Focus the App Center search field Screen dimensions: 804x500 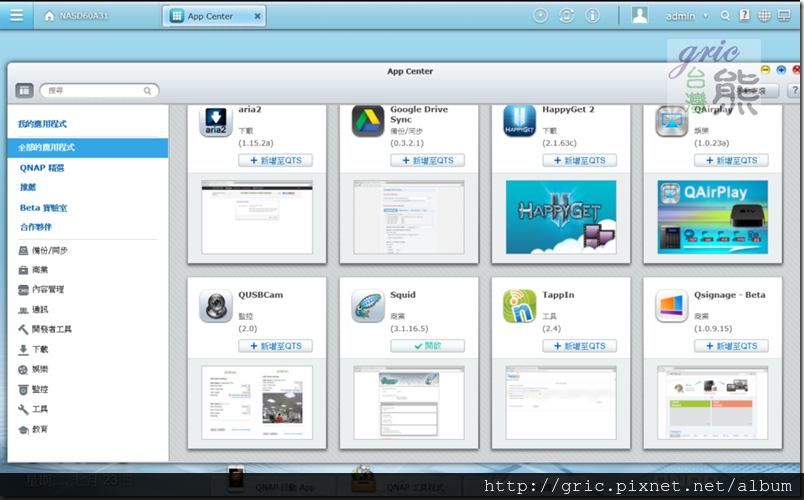pos(99,91)
